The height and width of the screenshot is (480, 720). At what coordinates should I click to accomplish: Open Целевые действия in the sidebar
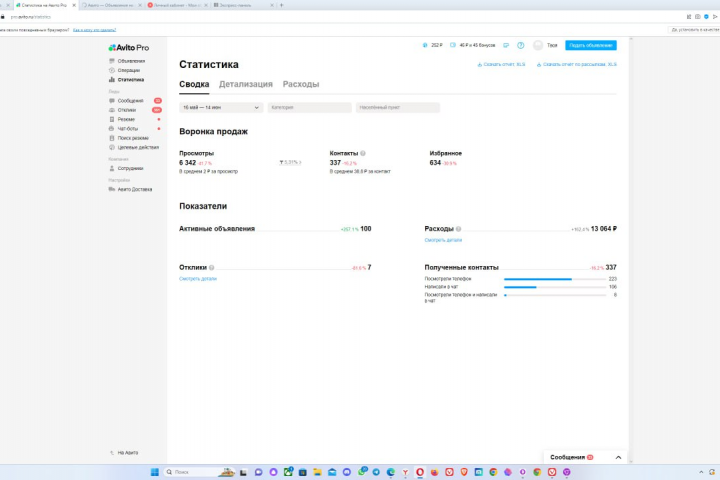click(x=134, y=147)
